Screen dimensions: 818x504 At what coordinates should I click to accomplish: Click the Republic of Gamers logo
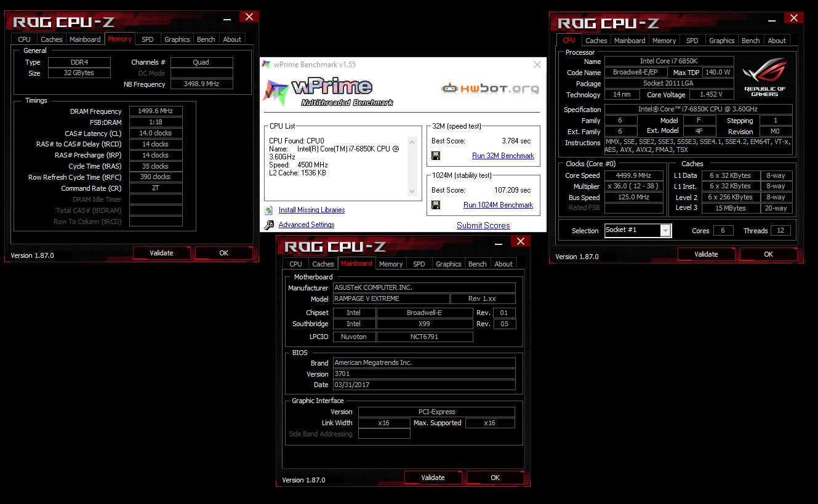point(764,77)
